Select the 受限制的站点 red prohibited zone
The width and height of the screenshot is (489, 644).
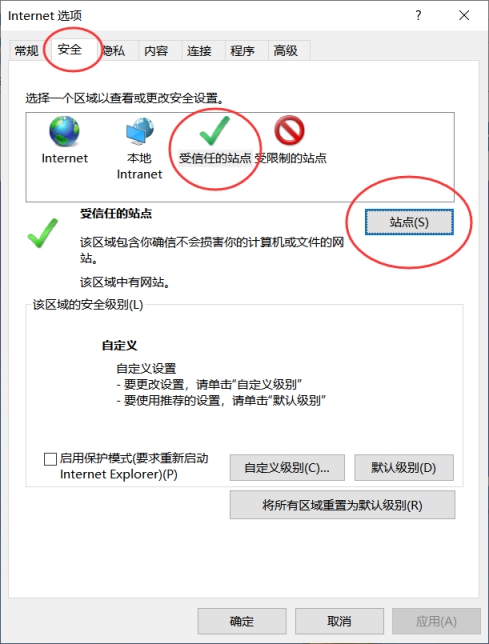289,131
